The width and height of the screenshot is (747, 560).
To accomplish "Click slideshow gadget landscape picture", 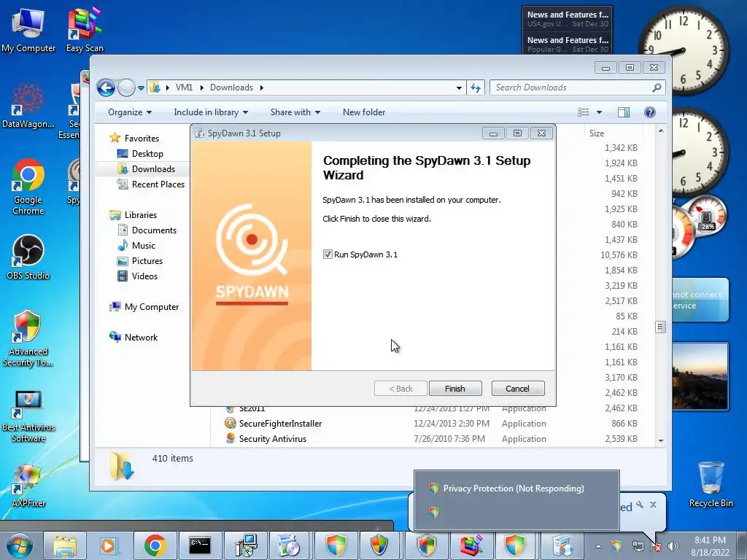I will coord(700,376).
